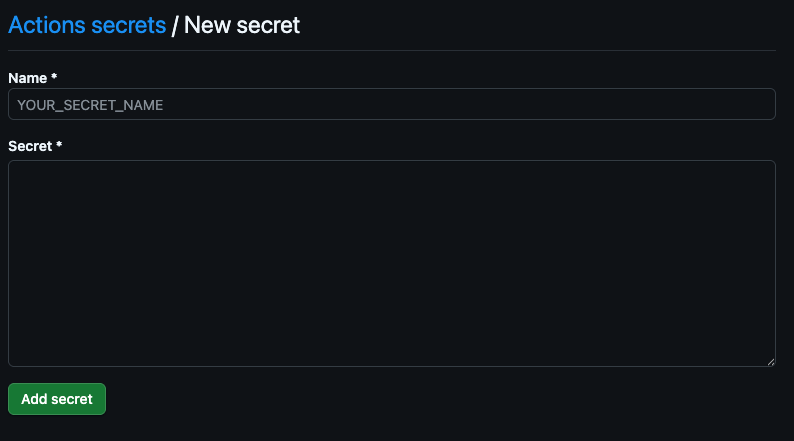Click the word "Actions" in the breadcrumb
794x441 pixels.
(47, 25)
